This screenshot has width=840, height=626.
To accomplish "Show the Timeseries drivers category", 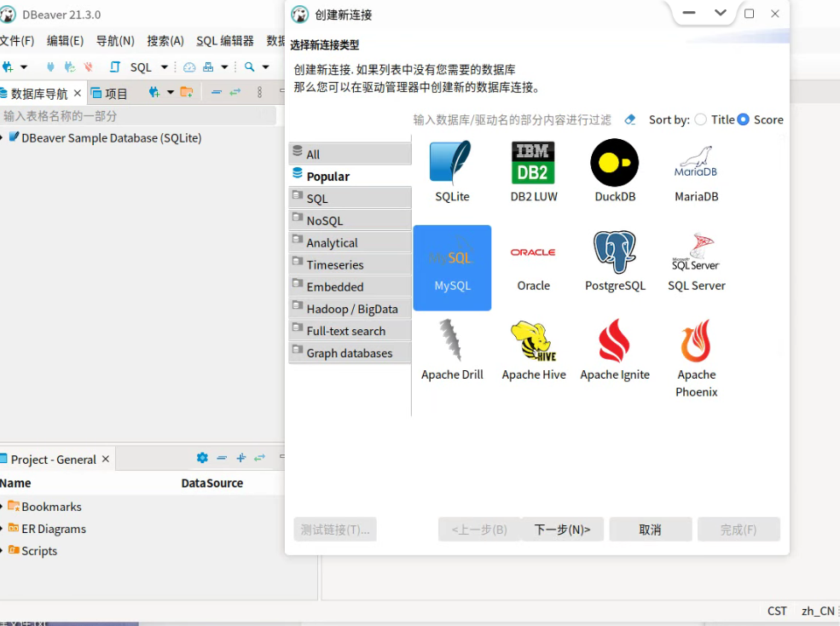I will [350, 264].
